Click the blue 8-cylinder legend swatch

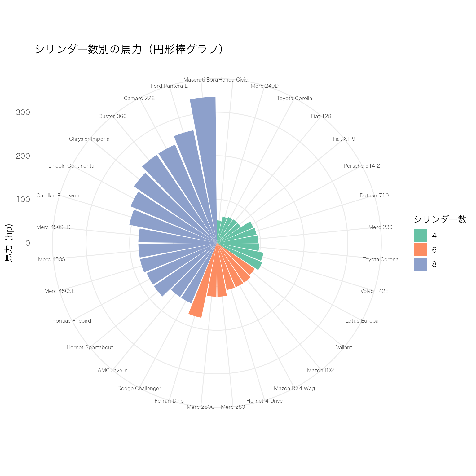click(x=420, y=264)
